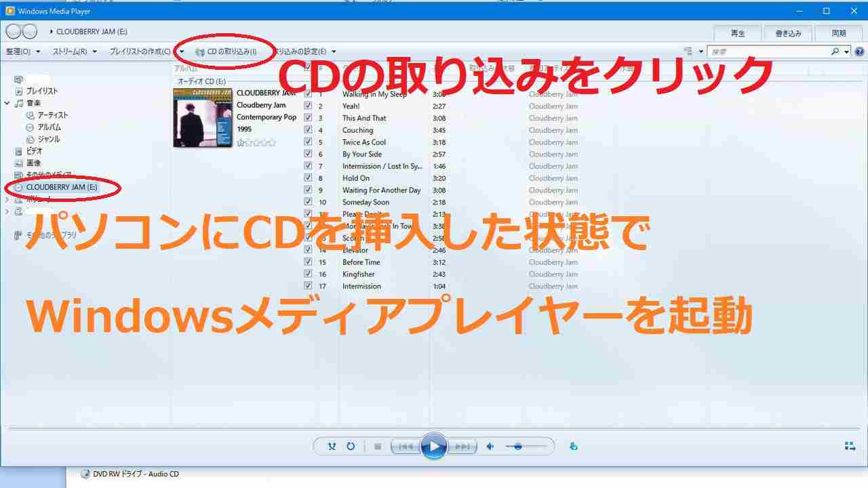Click the search magnifier icon
Screen dimensions: 868x488
835,52
